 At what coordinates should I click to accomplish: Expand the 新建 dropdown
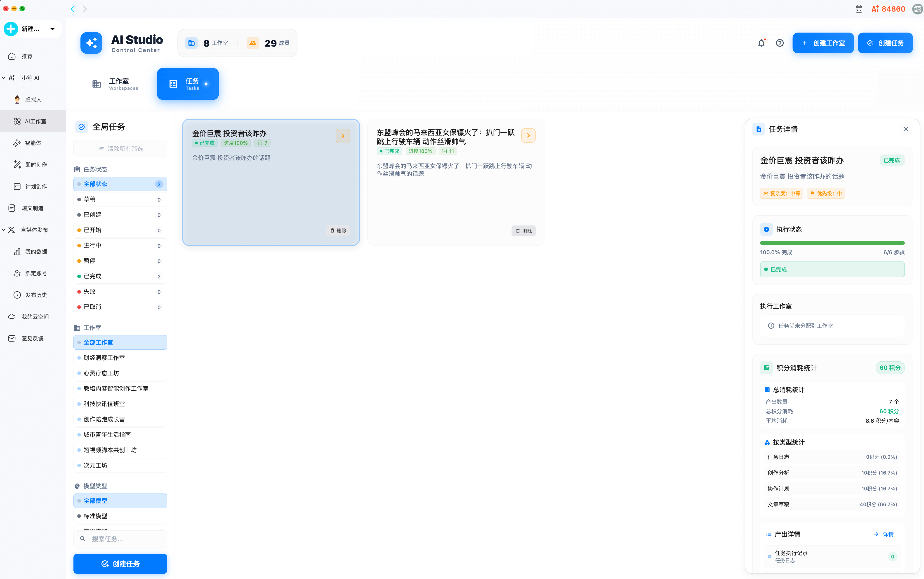pyautogui.click(x=52, y=29)
